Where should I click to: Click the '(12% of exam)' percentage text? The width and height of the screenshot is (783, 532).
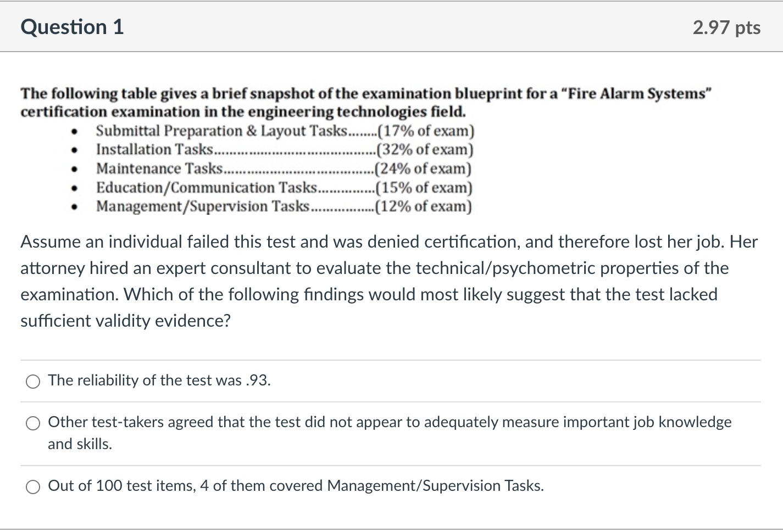(423, 206)
